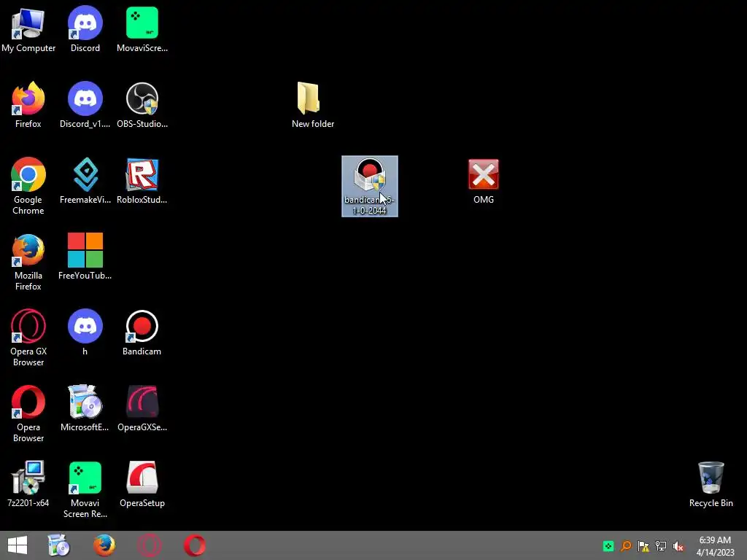Select the New folder icon
747x560 pixels.
point(312,105)
